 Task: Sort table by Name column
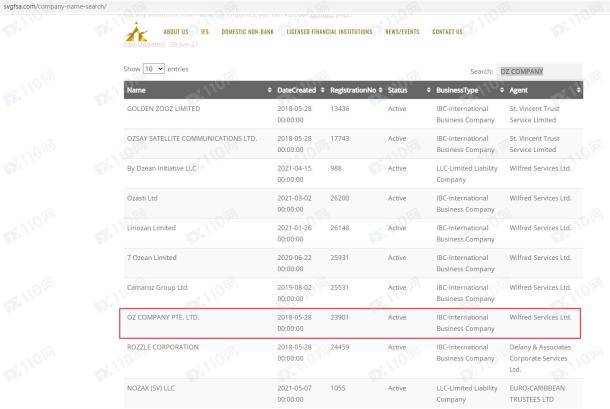pyautogui.click(x=199, y=90)
